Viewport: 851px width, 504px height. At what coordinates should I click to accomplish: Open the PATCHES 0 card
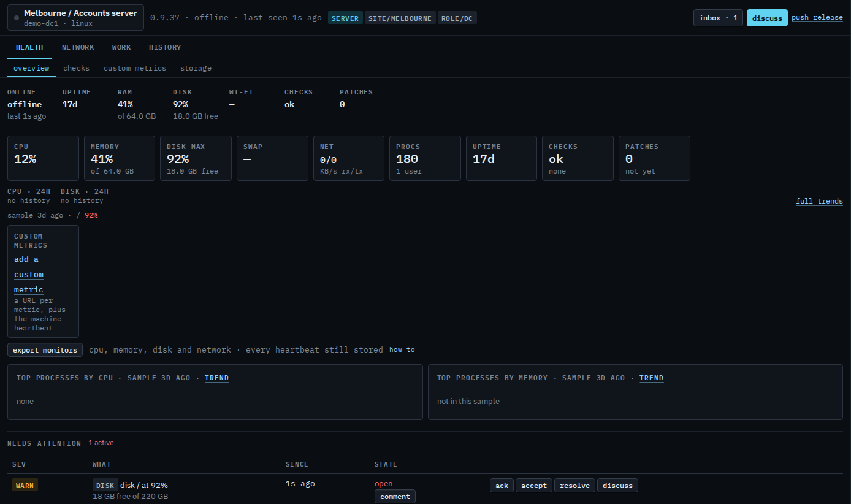tap(654, 158)
